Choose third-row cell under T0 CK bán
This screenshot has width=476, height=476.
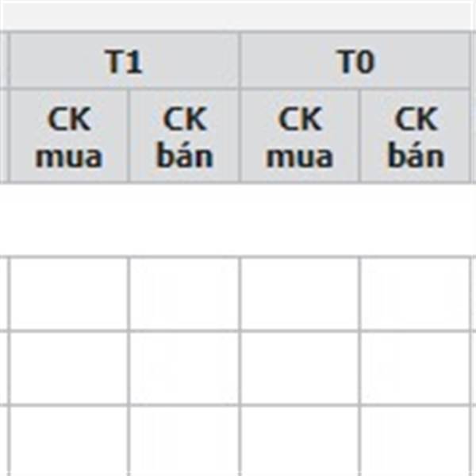click(416, 441)
